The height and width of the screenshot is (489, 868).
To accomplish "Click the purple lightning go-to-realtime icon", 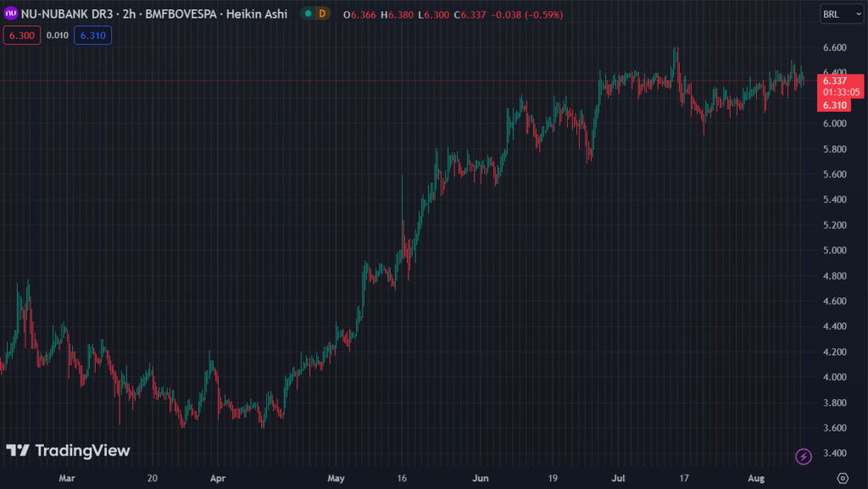I will (804, 456).
